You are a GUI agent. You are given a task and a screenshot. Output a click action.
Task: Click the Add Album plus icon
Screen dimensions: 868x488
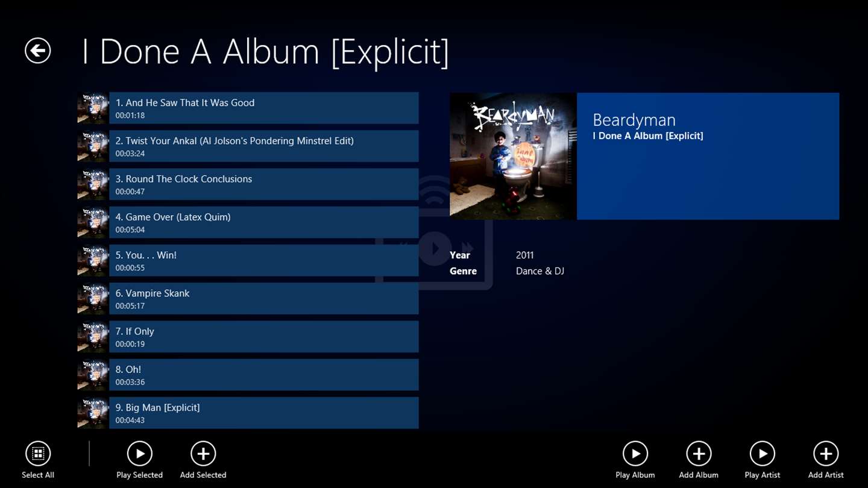699,454
